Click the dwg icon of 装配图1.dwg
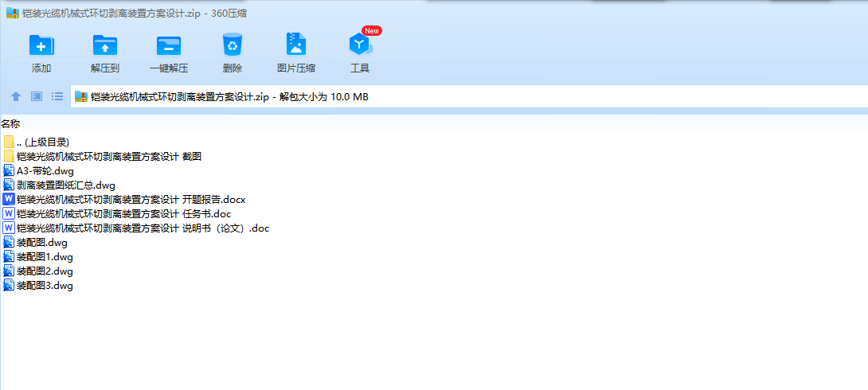The width and height of the screenshot is (868, 390). (x=9, y=256)
